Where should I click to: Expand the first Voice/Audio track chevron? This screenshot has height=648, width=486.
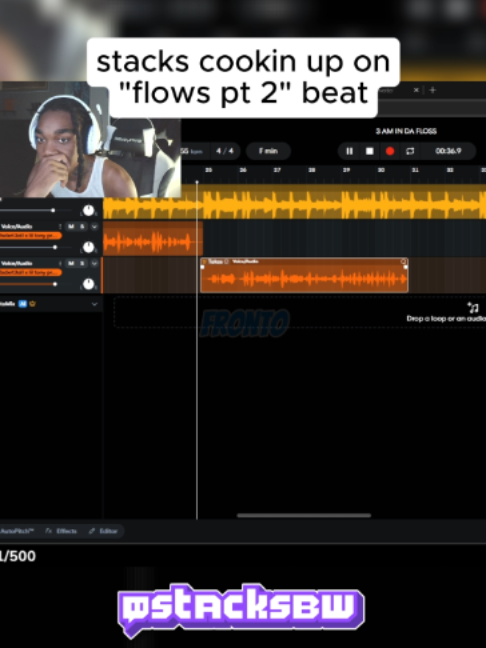94,226
